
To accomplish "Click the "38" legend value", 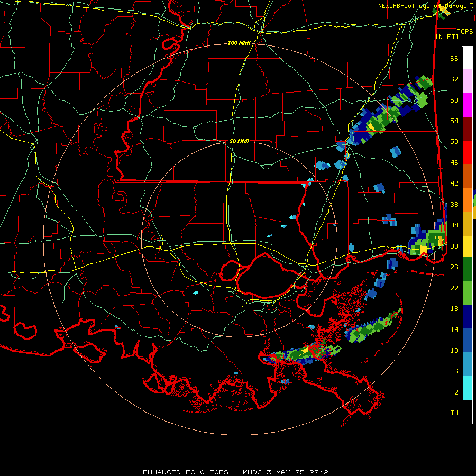I will [454, 204].
